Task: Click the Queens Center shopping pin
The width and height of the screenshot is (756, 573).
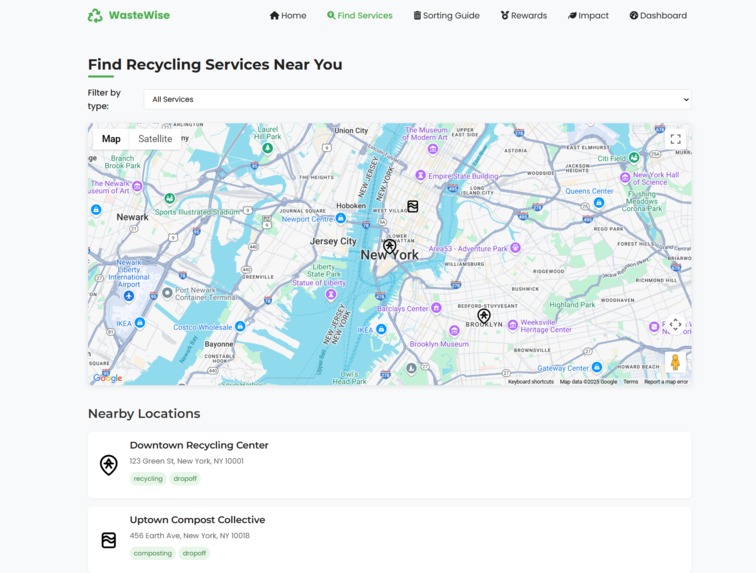Action: 599,203
